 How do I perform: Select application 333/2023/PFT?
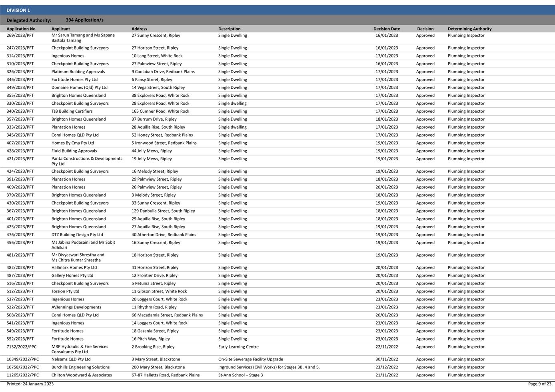[x=20, y=127]
